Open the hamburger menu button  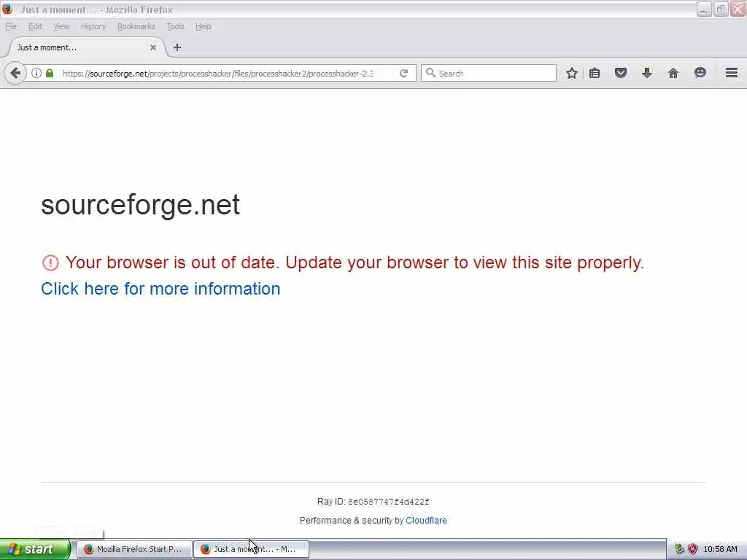(x=732, y=73)
